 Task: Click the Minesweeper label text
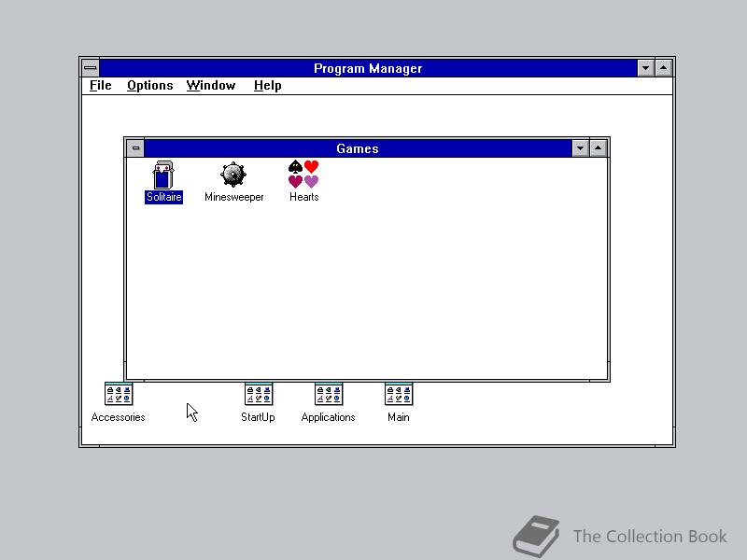point(234,197)
